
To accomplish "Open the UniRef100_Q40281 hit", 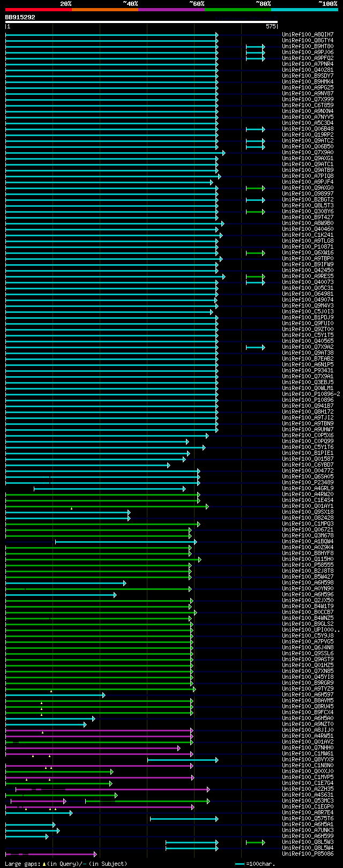I will pyautogui.click(x=308, y=70).
